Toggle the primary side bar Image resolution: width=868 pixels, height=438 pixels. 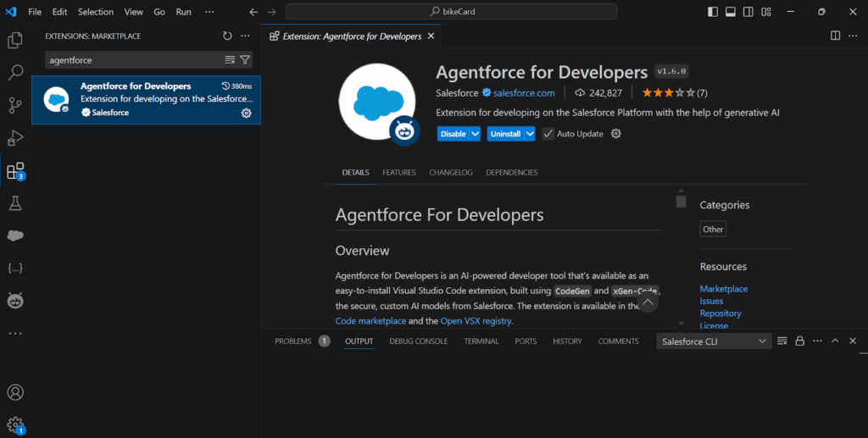(x=713, y=12)
